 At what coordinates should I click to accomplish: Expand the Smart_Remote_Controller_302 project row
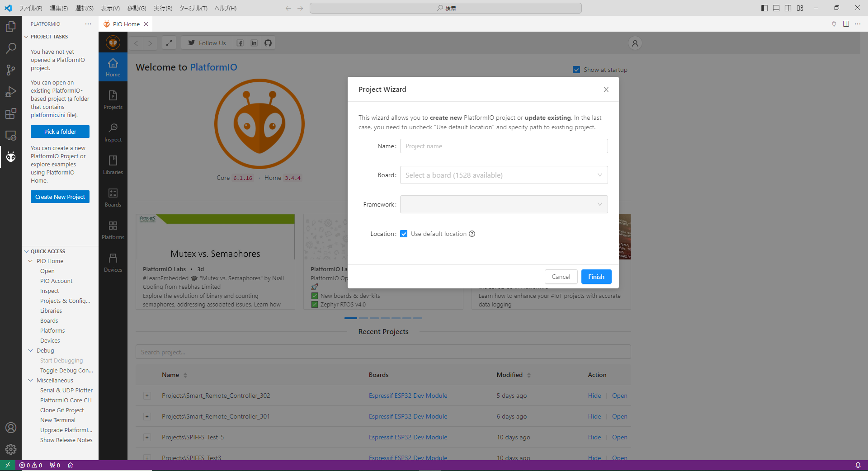click(147, 396)
